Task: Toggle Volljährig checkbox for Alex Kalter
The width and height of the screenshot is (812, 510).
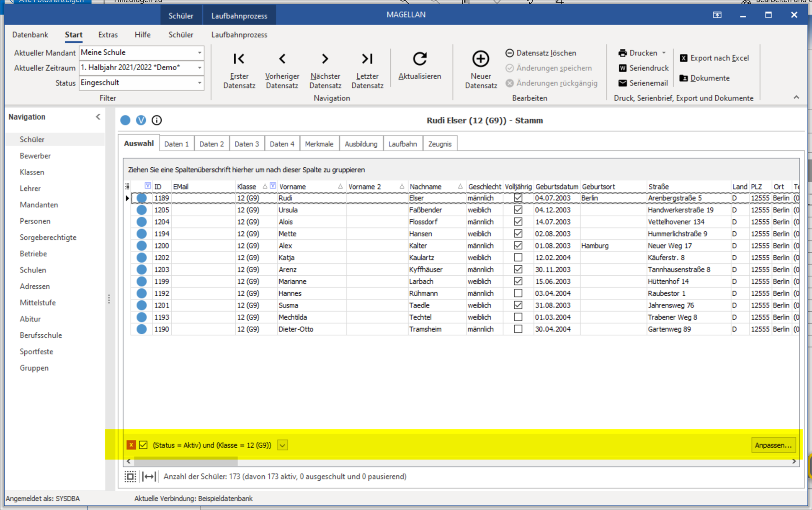Action: click(x=518, y=246)
